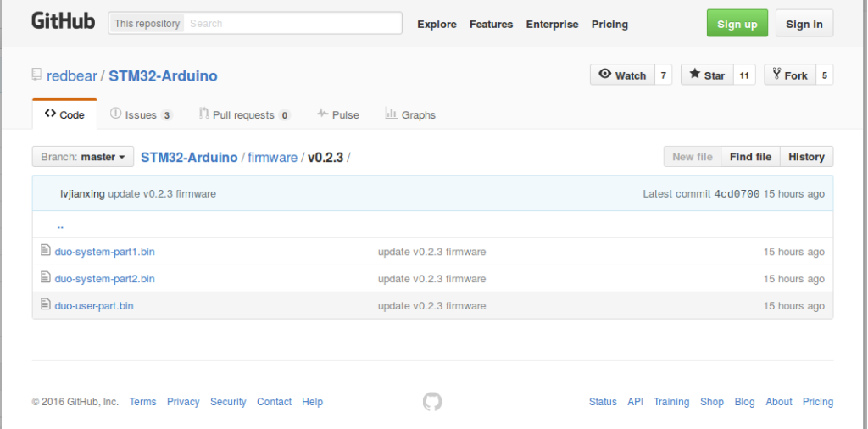Viewport: 868px width, 429px height.
Task: View commit History for this folder
Action: coord(806,157)
